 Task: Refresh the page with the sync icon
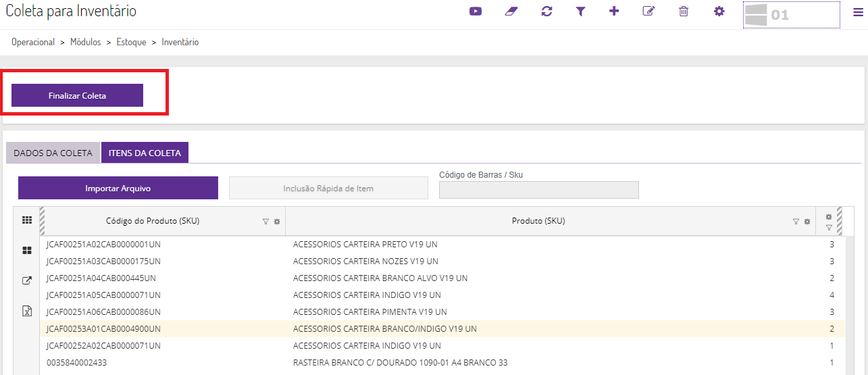(546, 11)
